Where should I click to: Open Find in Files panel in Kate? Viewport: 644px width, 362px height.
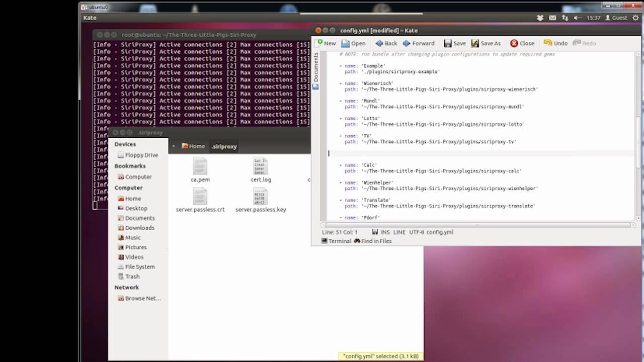(373, 241)
